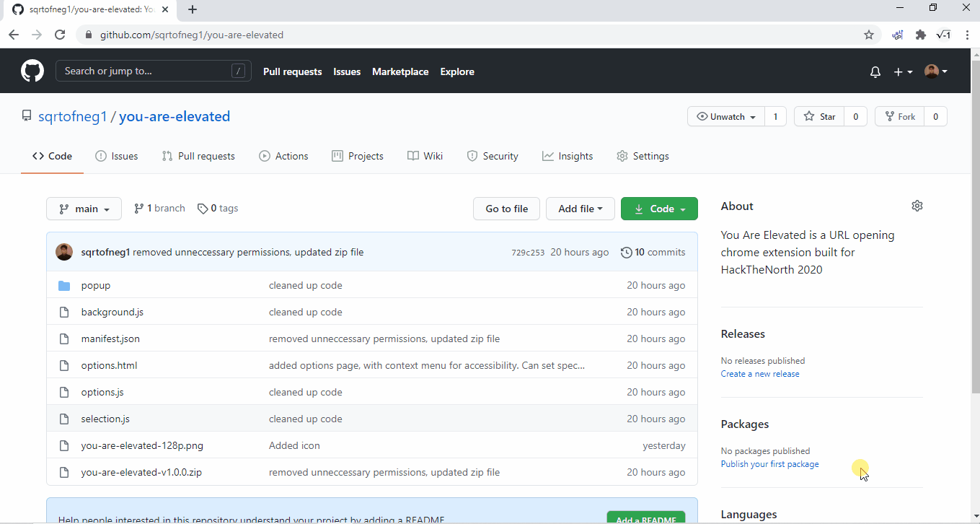
Task: Open the manifest.json file
Action: [110, 339]
